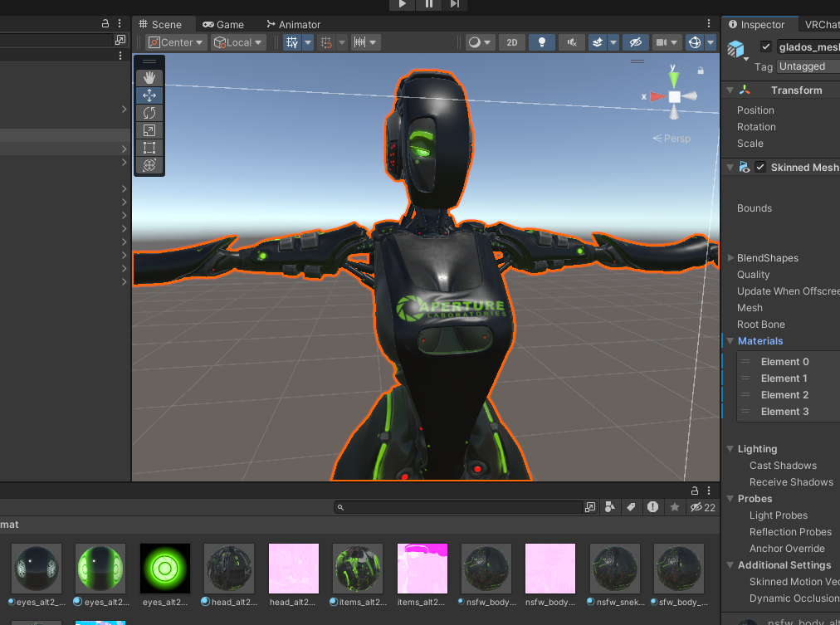Collapse the Additional Settings section
The width and height of the screenshot is (840, 625).
730,565
